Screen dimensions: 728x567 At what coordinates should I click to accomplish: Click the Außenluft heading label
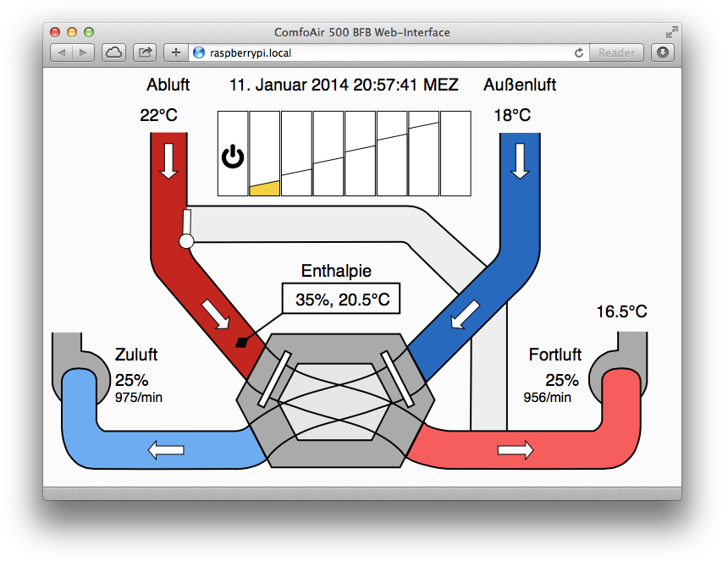(x=520, y=85)
